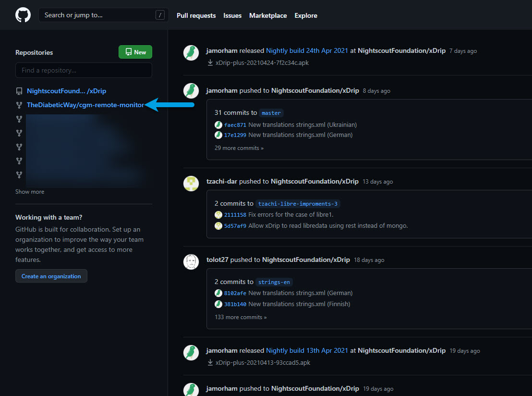Viewport: 532px width, 396px height.
Task: Focus the Find a repository field
Action: coord(84,70)
